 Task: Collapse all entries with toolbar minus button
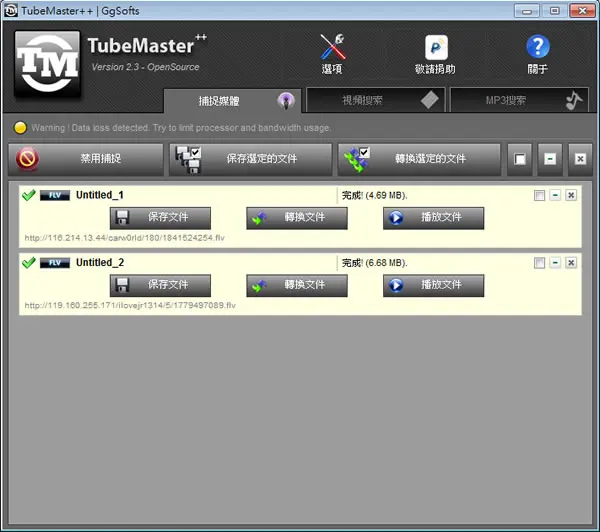(x=550, y=159)
